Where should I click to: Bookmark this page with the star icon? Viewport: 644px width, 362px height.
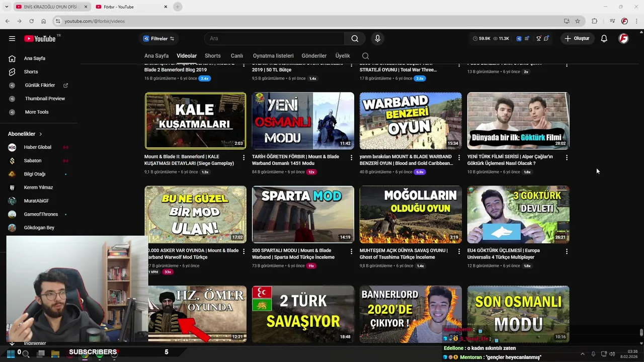pyautogui.click(x=578, y=21)
